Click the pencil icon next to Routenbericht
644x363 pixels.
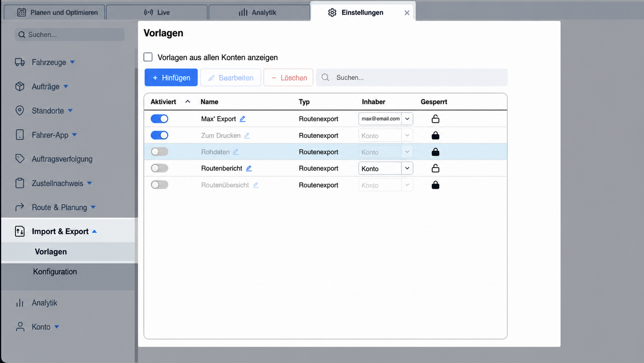249,168
